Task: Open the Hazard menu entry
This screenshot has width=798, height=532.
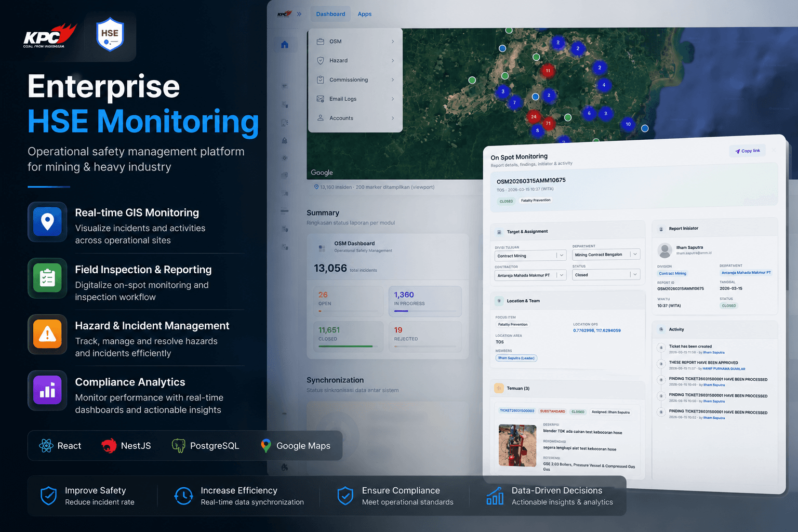Action: (355, 60)
